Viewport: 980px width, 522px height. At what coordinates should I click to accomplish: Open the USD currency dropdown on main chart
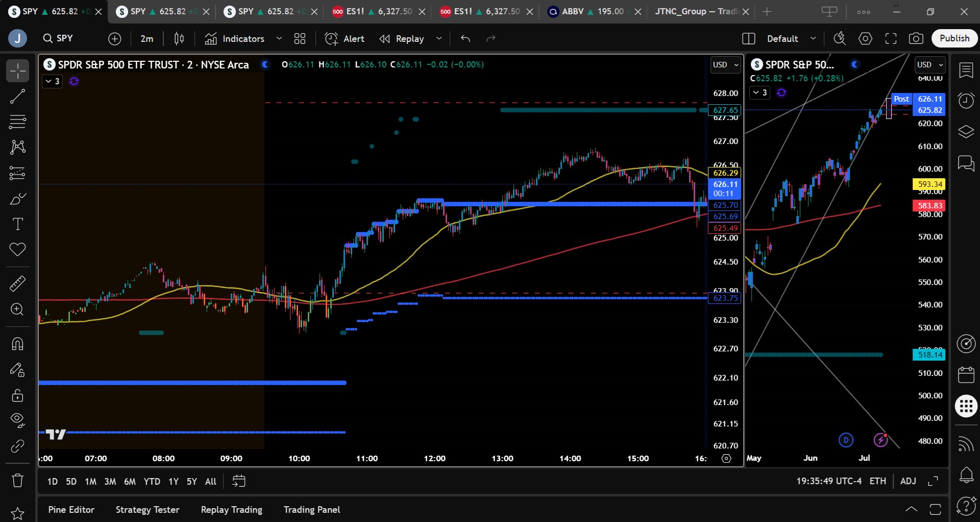[725, 65]
